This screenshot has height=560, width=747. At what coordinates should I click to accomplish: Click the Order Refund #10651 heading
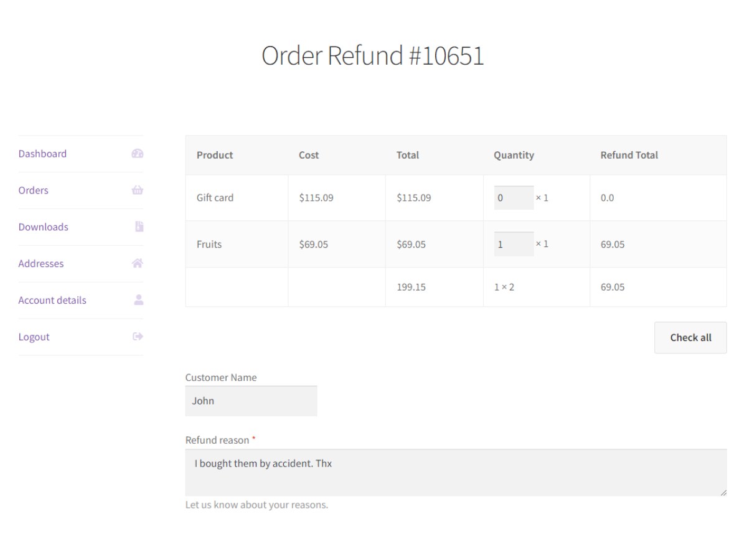(x=373, y=55)
